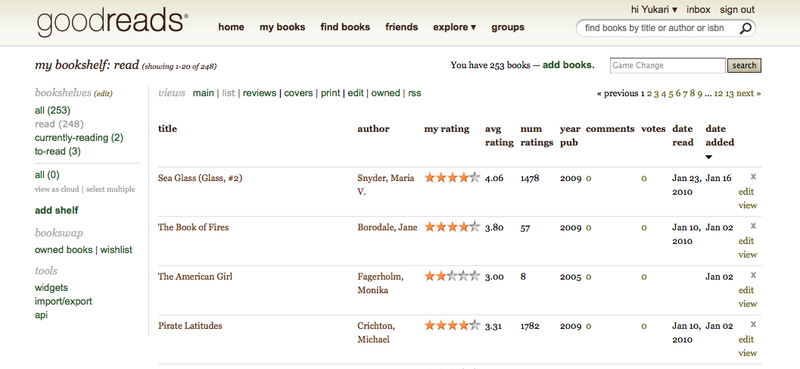This screenshot has width=800, height=369.
Task: Open the api link
Action: (41, 315)
